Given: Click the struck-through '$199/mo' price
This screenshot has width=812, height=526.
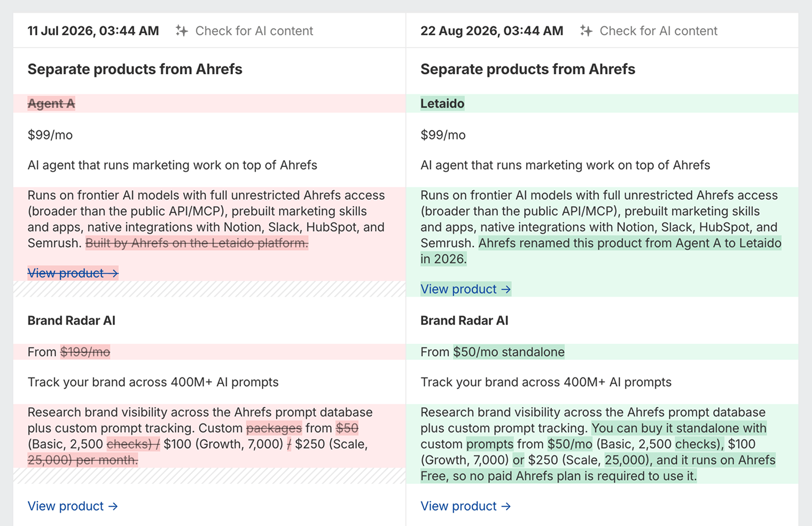Looking at the screenshot, I should click(85, 352).
